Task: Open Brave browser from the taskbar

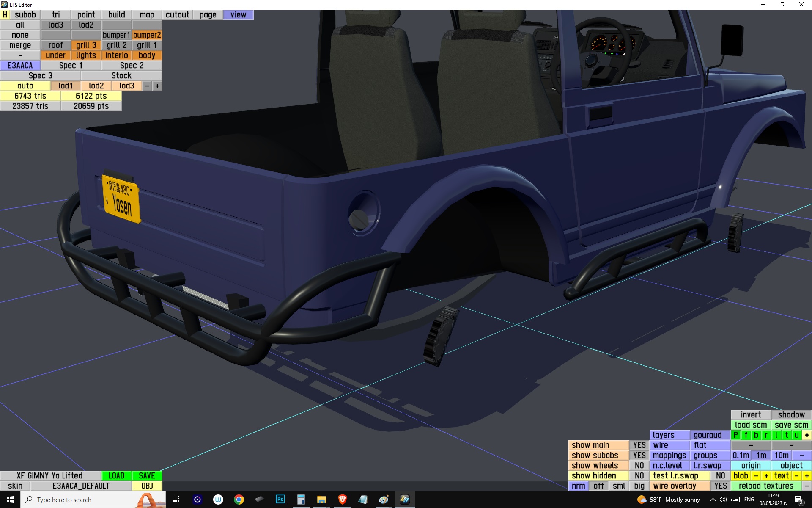Action: coord(342,500)
